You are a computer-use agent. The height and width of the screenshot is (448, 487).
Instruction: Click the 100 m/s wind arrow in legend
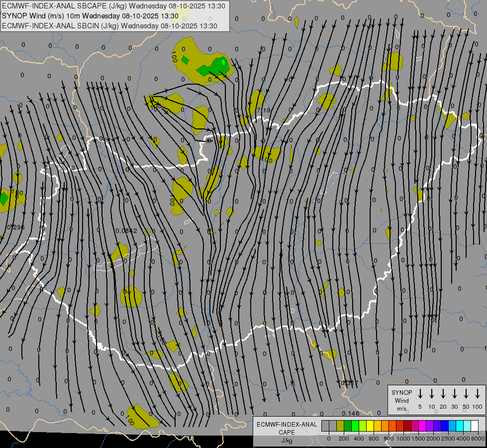[478, 394]
